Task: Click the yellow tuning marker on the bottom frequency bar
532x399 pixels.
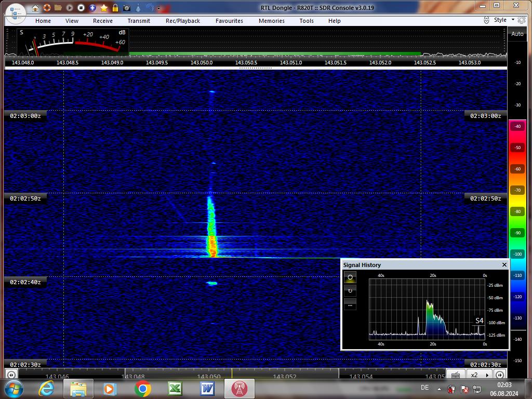Action: (232, 373)
